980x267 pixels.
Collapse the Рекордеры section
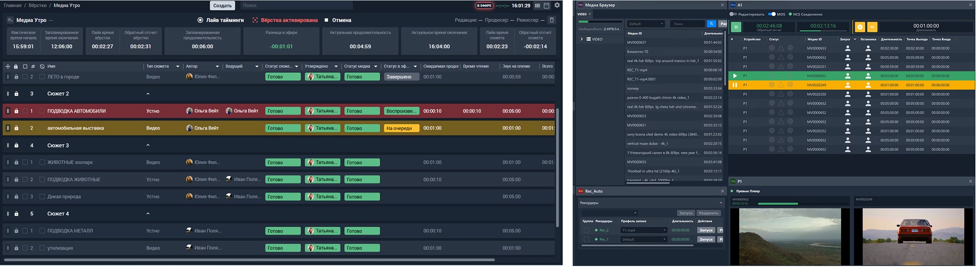point(721,203)
